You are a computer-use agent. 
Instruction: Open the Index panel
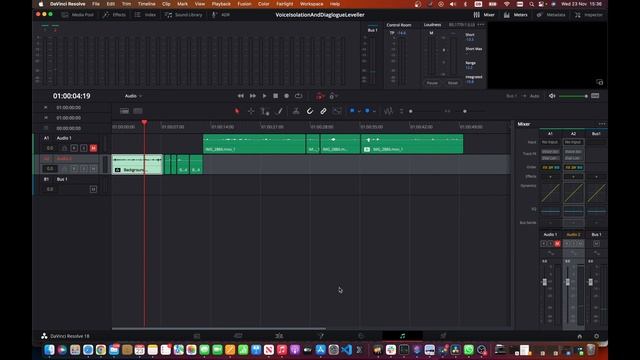click(145, 15)
